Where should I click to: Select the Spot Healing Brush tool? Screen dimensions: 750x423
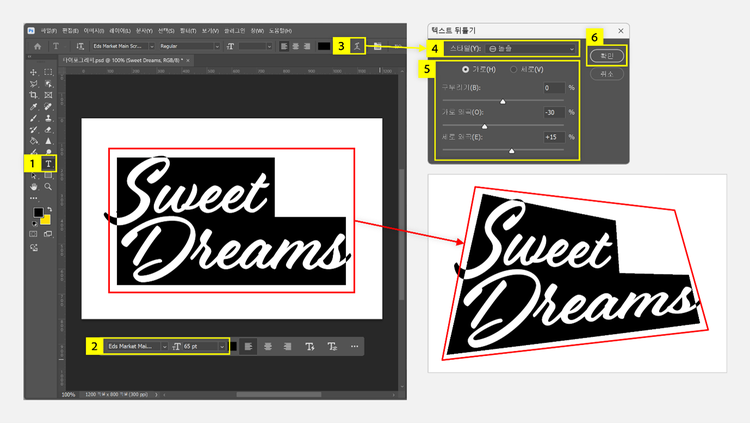coord(48,107)
